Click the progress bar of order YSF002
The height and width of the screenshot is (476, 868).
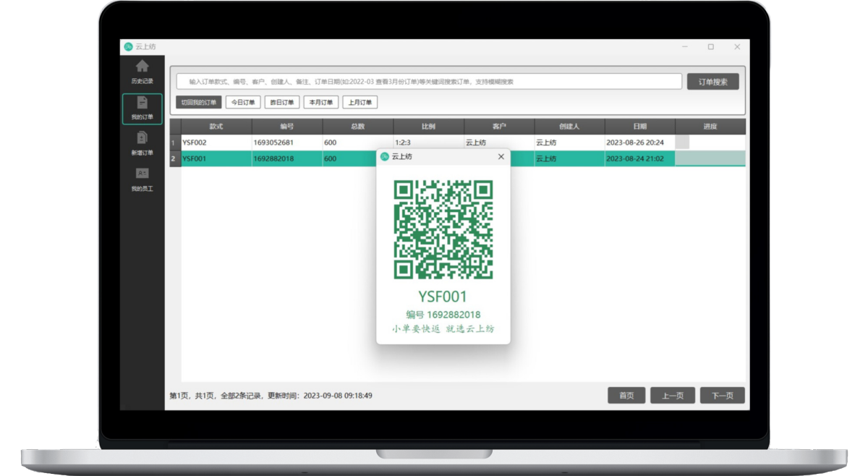click(x=710, y=143)
